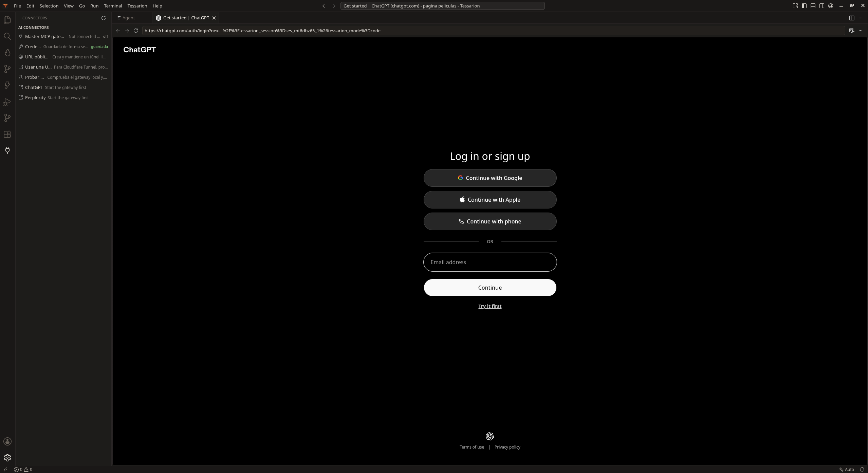
Task: Go forward in the embedded browser
Action: [x=127, y=31]
